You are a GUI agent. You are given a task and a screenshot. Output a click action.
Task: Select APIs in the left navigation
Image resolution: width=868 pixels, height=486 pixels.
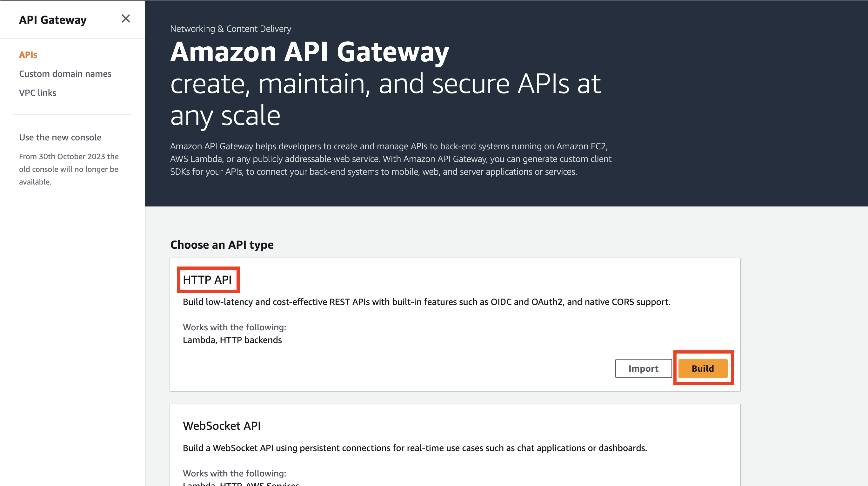tap(28, 54)
